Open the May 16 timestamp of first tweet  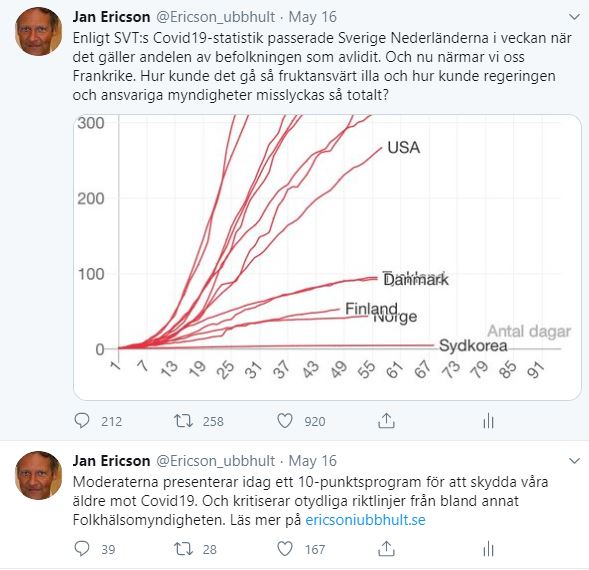tap(313, 17)
